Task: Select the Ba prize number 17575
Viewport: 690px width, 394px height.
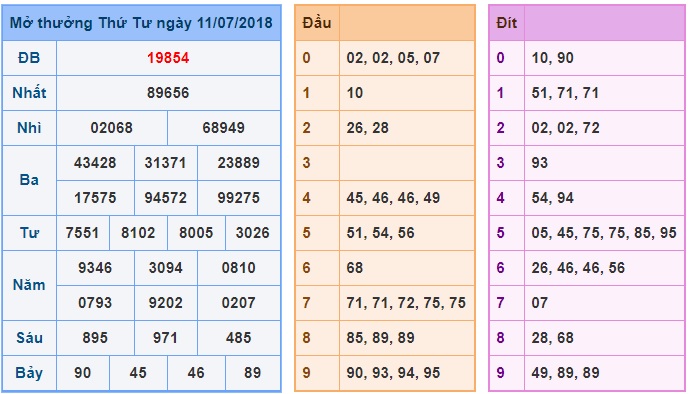Action: tap(95, 198)
